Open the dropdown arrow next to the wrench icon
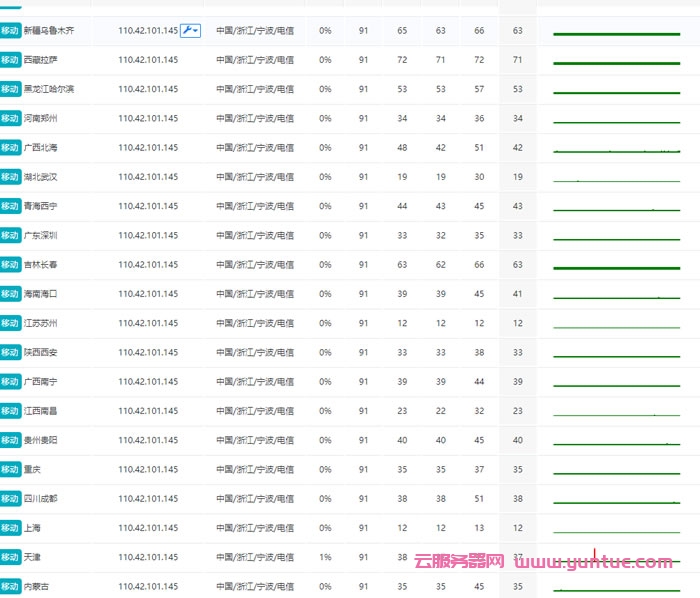The width and height of the screenshot is (700, 598). [x=197, y=31]
